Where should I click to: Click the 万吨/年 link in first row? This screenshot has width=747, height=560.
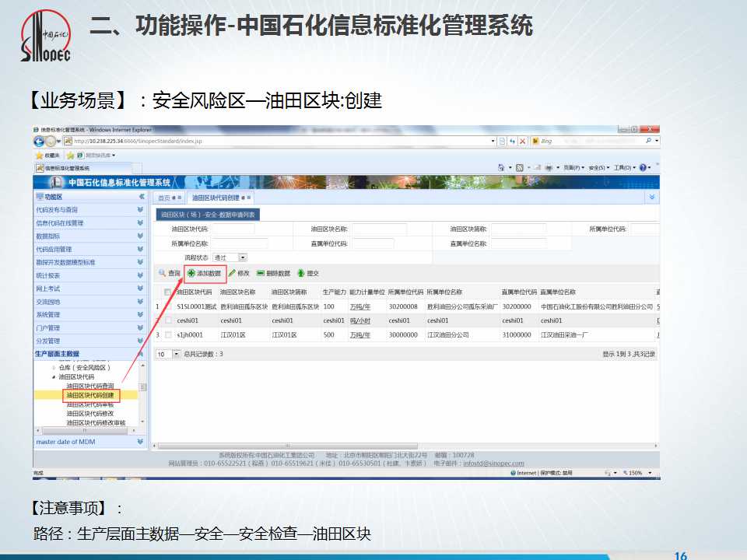360,306
